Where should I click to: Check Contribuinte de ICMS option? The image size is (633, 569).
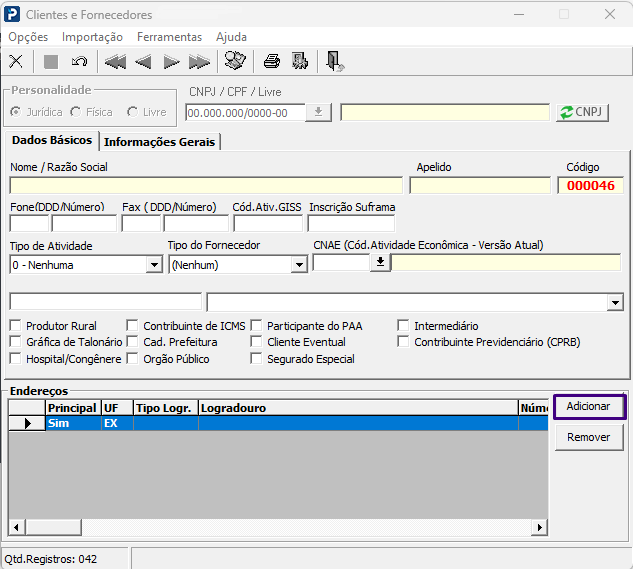[132, 325]
